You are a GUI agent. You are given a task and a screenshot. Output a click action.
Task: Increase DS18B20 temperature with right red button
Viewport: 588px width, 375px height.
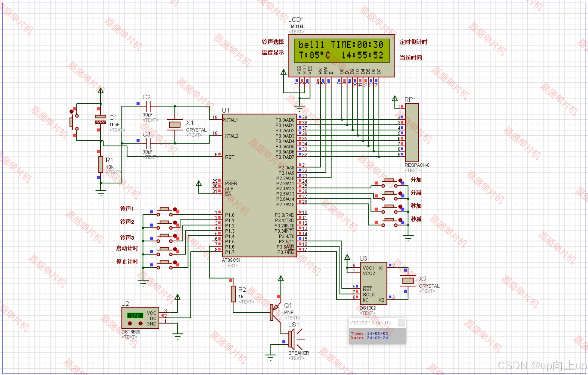click(140, 324)
